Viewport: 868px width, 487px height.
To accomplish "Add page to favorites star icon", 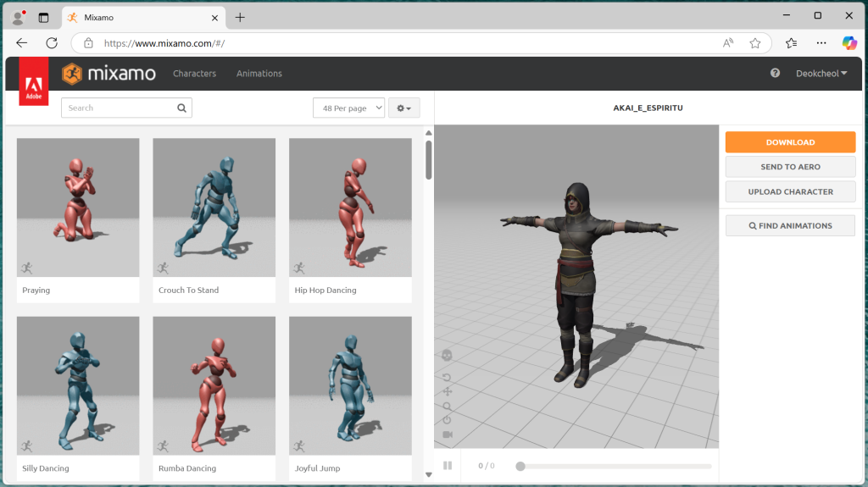I will (x=755, y=43).
